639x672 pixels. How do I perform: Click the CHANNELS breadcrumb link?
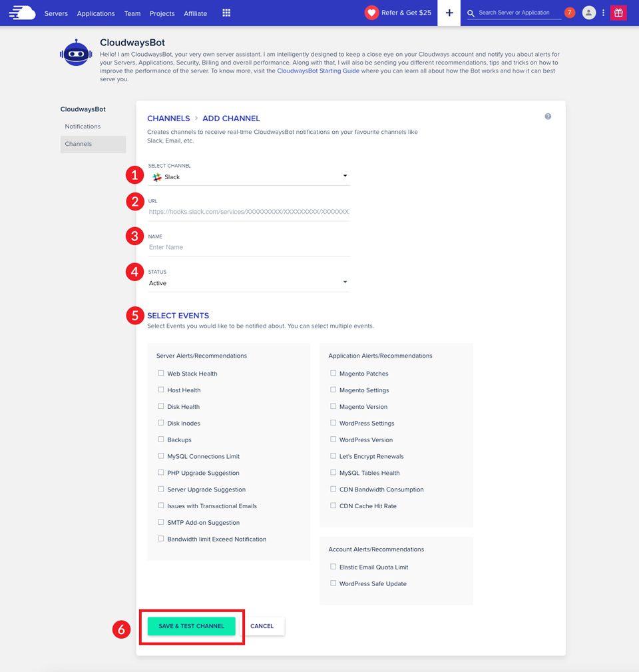click(x=168, y=119)
